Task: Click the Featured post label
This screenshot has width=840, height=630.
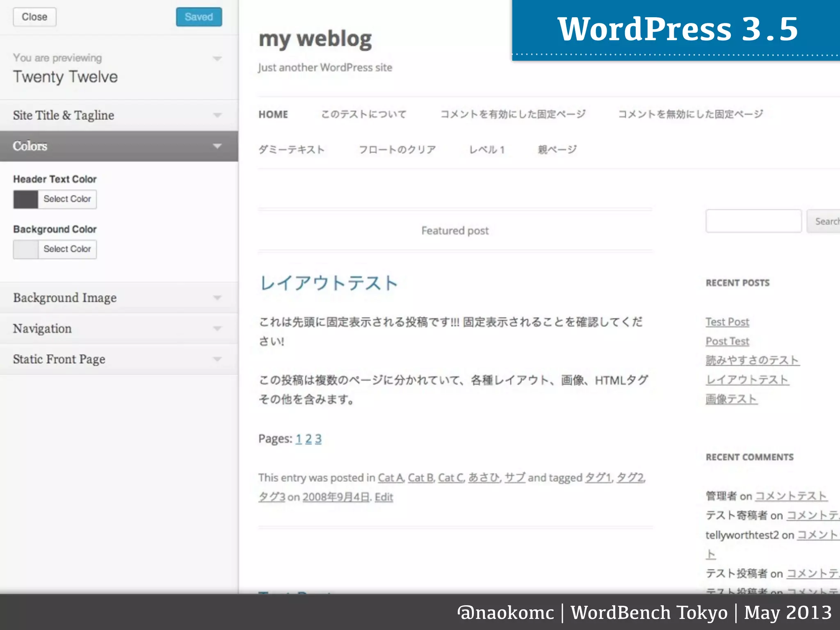Action: point(455,231)
